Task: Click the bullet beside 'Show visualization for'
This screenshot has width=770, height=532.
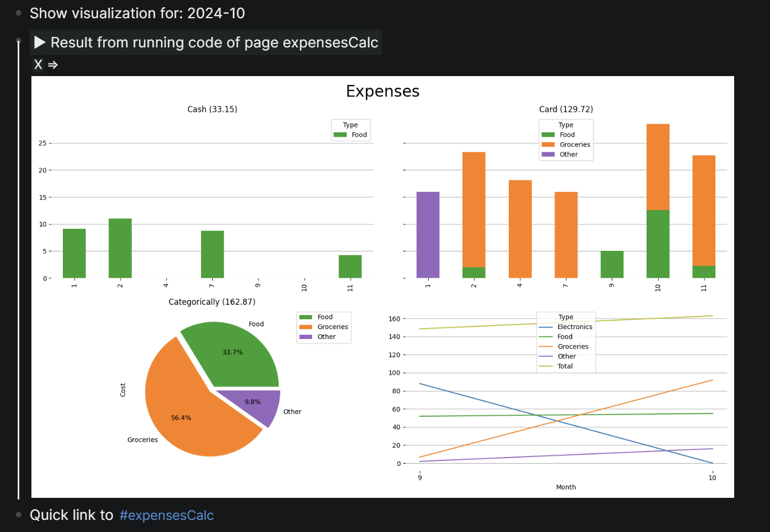Action: 19,13
